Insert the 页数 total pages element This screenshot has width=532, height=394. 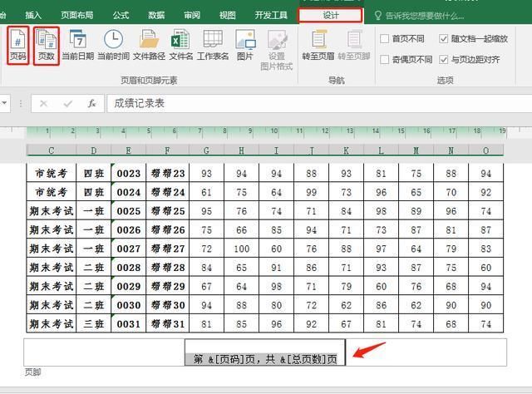(47, 46)
